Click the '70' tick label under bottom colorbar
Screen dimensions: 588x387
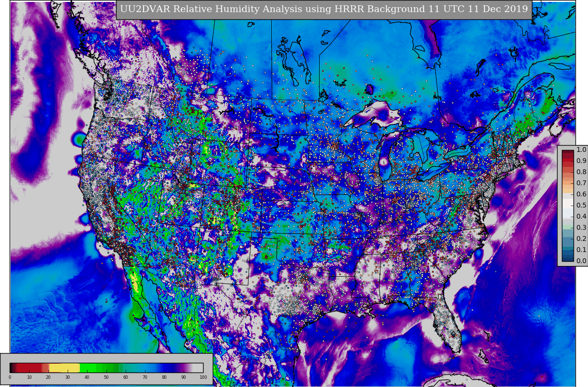point(145,377)
